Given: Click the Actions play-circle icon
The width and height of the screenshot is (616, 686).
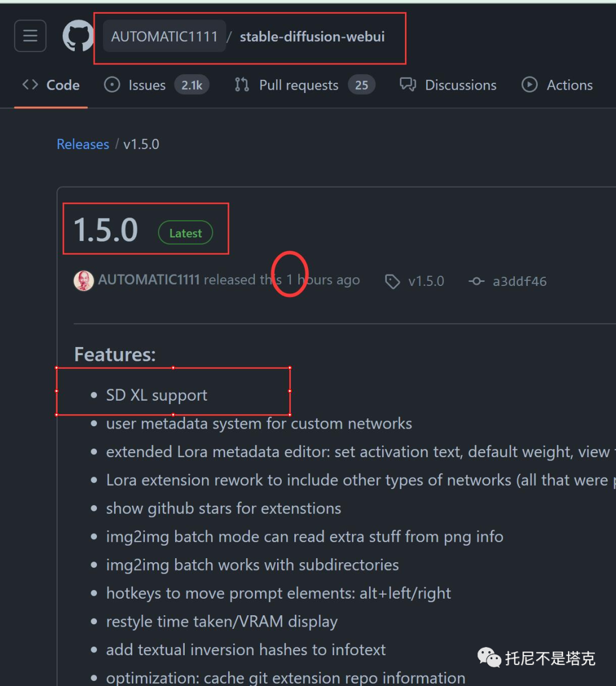Looking at the screenshot, I should [530, 85].
